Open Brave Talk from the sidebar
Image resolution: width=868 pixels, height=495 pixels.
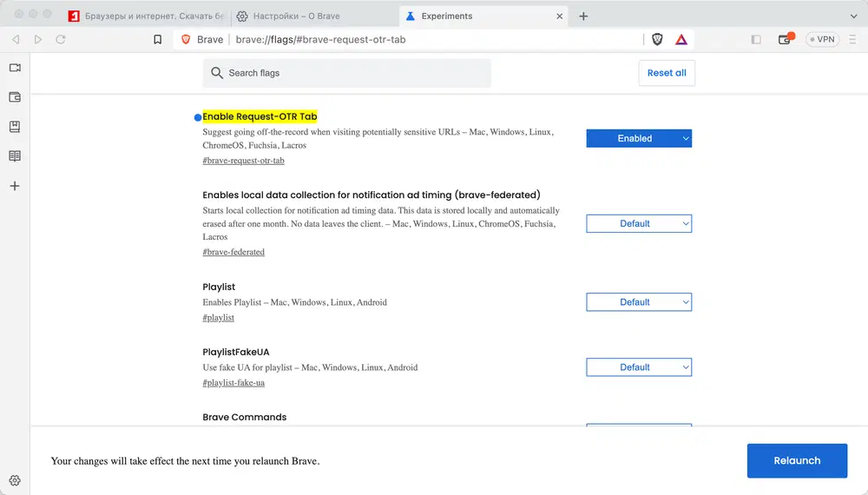coord(15,68)
